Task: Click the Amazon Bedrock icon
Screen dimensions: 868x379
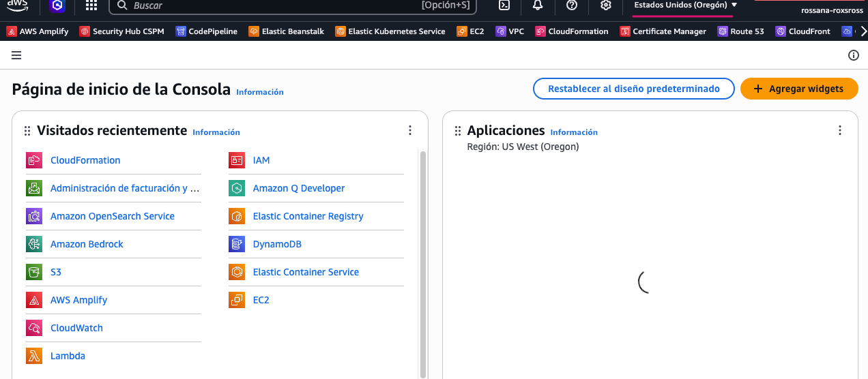Action: [x=34, y=244]
